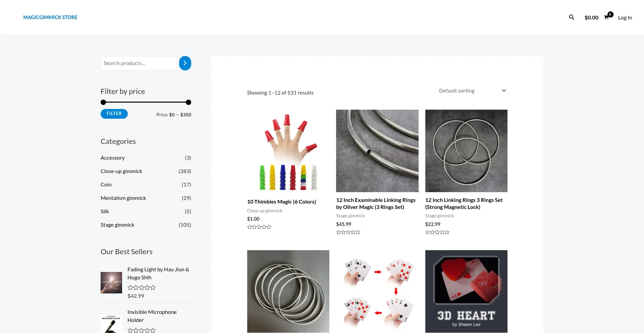This screenshot has height=333, width=644.
Task: Select the Close-up gimmick category
Action: pos(121,171)
